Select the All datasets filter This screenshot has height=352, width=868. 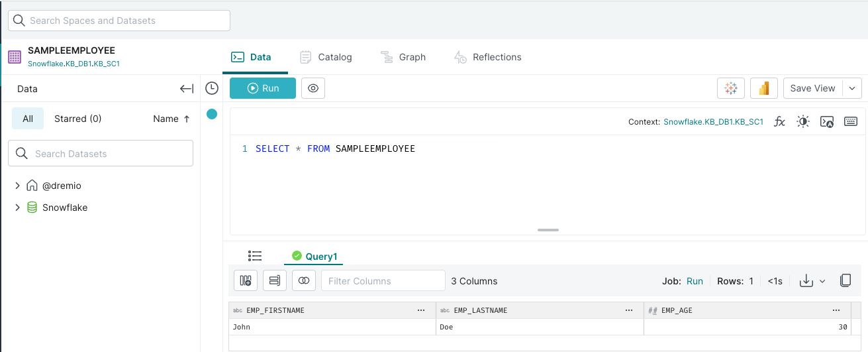pos(28,119)
